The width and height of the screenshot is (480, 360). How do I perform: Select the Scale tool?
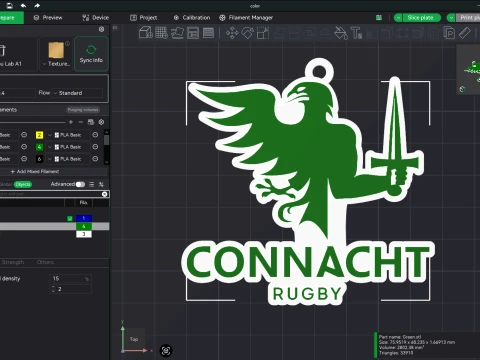[263, 33]
